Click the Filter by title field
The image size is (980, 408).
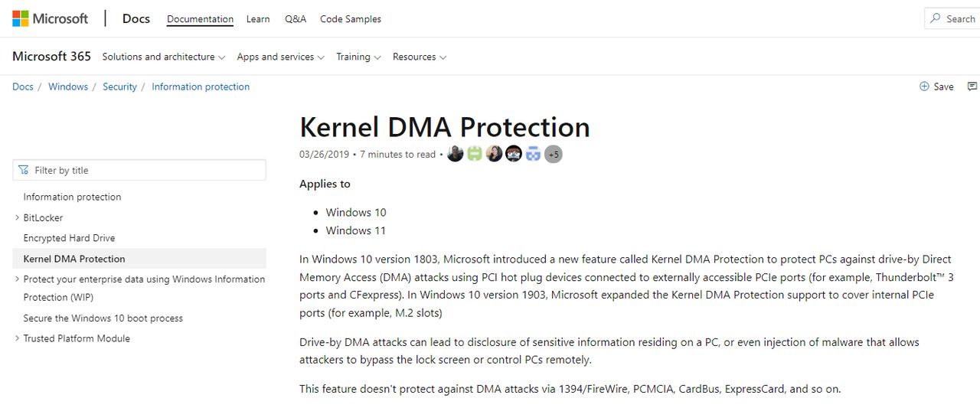click(145, 170)
